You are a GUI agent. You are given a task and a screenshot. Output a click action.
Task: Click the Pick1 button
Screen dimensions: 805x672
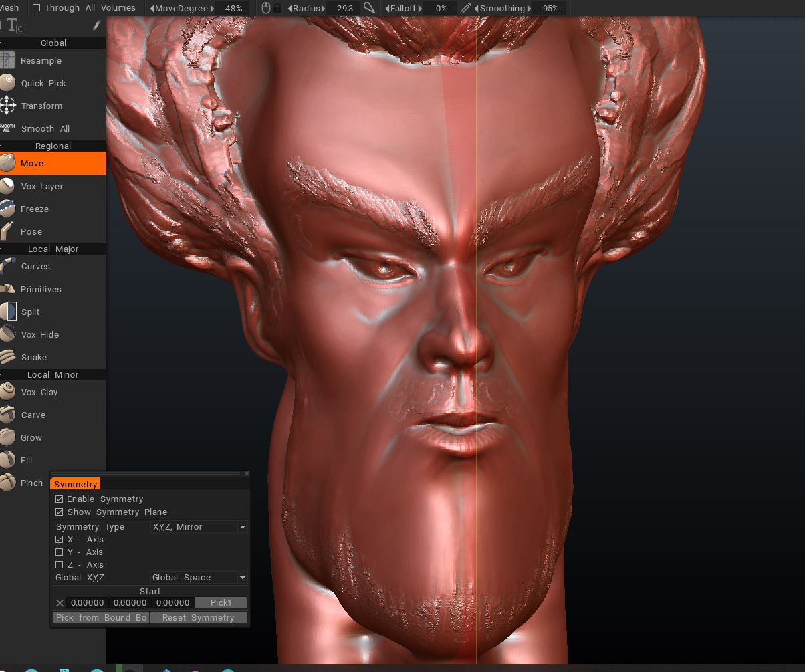[x=221, y=603]
